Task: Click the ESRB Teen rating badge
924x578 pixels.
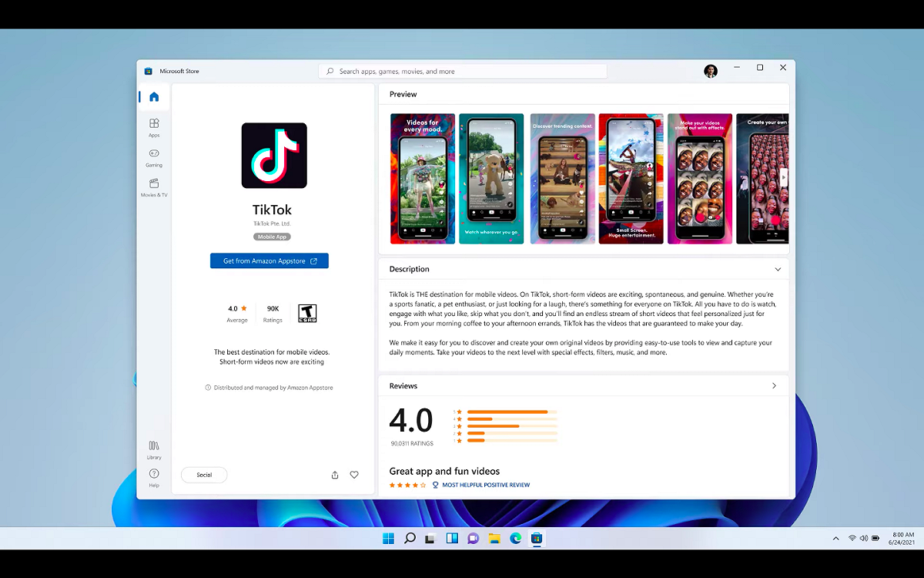Action: (x=307, y=313)
